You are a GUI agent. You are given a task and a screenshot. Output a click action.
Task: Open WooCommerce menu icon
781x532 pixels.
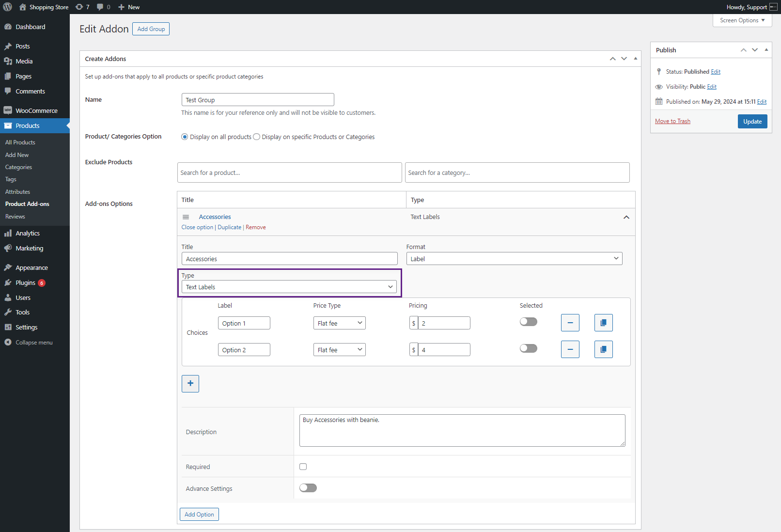click(8, 110)
